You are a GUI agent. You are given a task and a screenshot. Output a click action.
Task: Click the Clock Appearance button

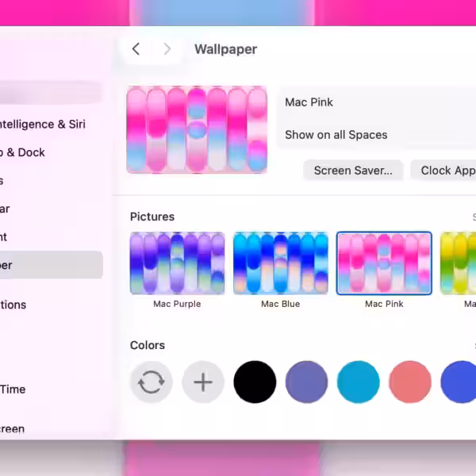(444, 171)
